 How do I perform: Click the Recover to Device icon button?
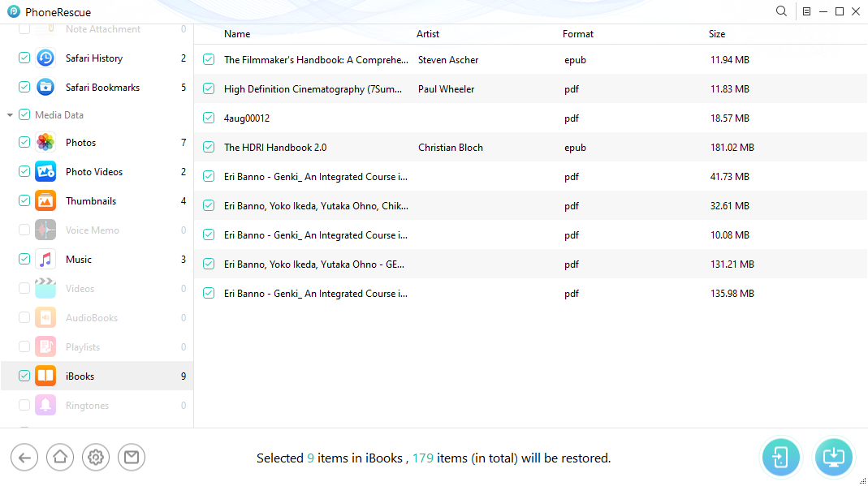780,458
